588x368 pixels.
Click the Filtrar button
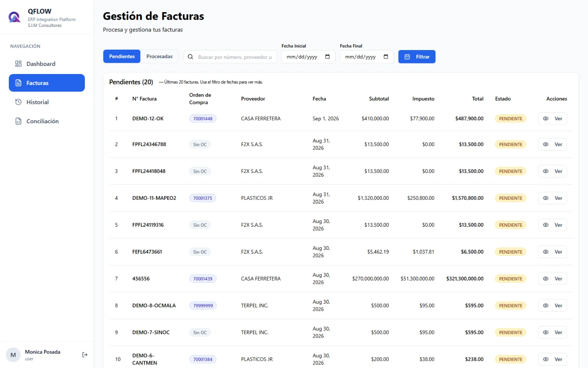pos(417,57)
